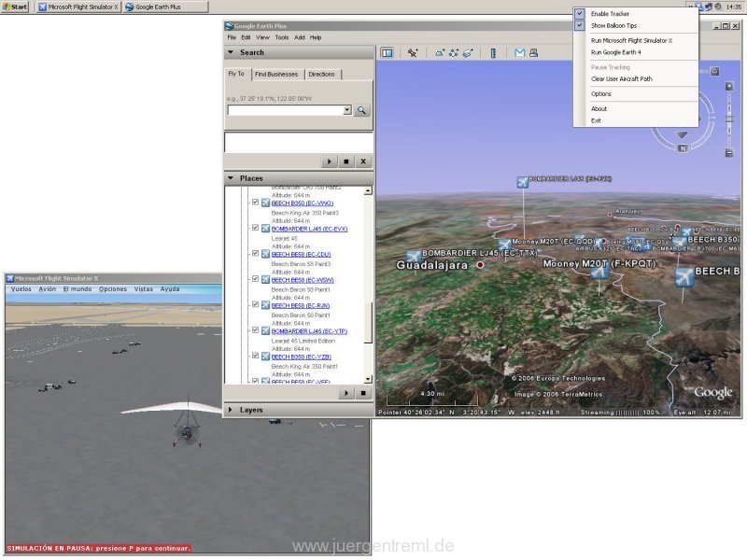Click the zoom out minus button on map slider
Screen dimensions: 747x560
[729, 153]
